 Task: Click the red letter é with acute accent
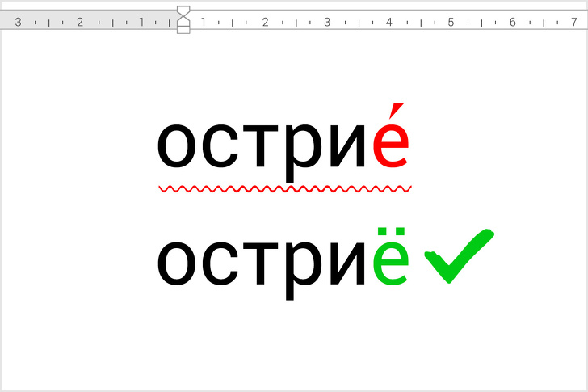(391, 143)
